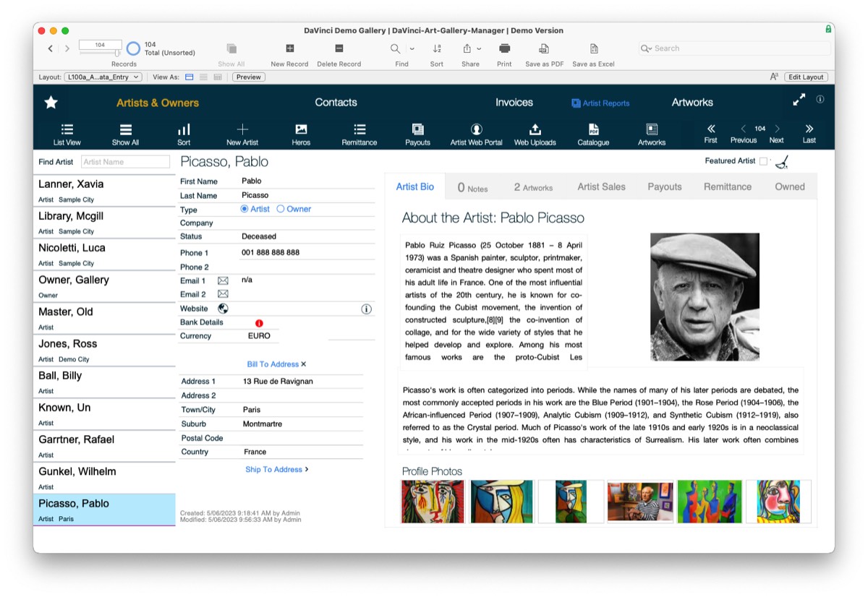
Task: Switch to list view mode
Action: coord(203,77)
